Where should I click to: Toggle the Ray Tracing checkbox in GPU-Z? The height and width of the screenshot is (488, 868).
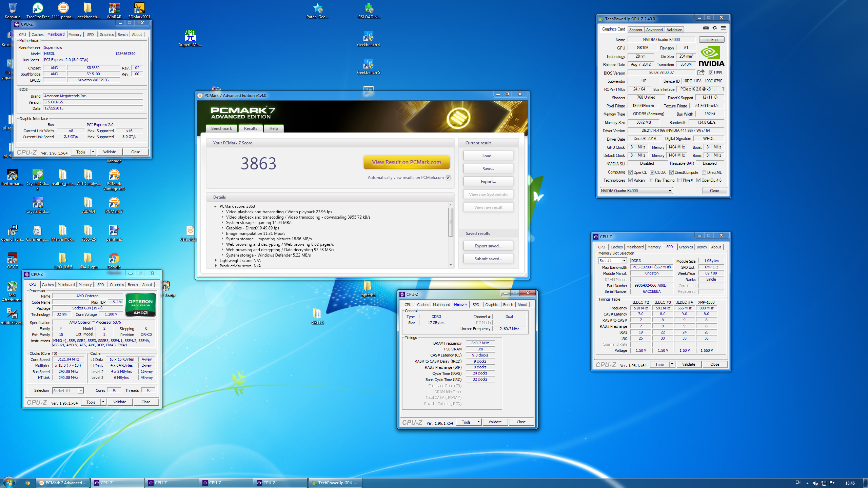652,180
